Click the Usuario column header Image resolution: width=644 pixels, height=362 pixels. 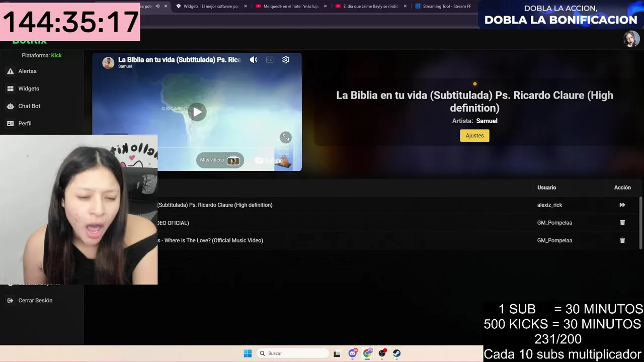tap(546, 188)
